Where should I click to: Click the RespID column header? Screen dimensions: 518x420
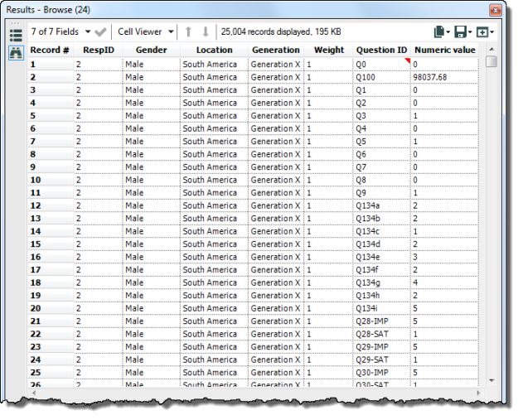pos(99,51)
